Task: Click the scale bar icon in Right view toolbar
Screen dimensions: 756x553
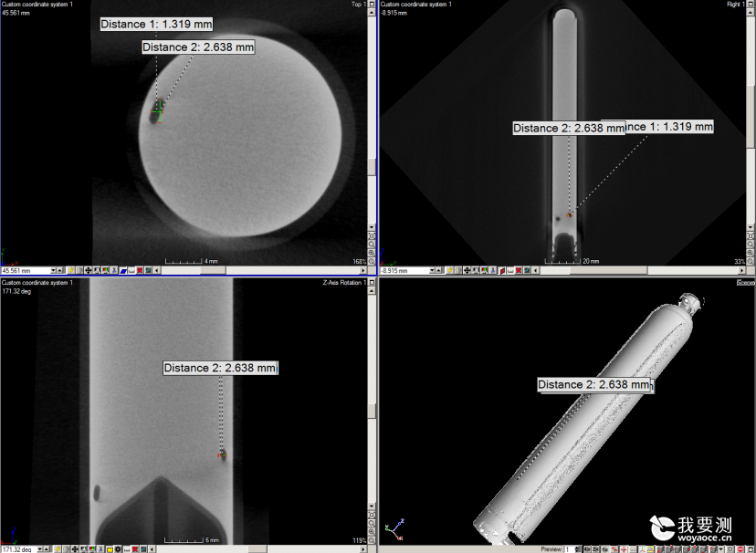Action: click(x=510, y=271)
